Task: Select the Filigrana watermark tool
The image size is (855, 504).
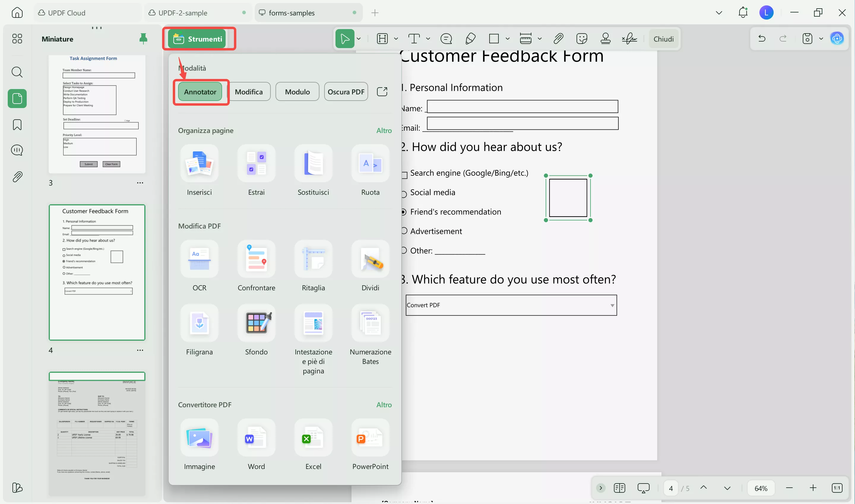Action: tap(199, 323)
